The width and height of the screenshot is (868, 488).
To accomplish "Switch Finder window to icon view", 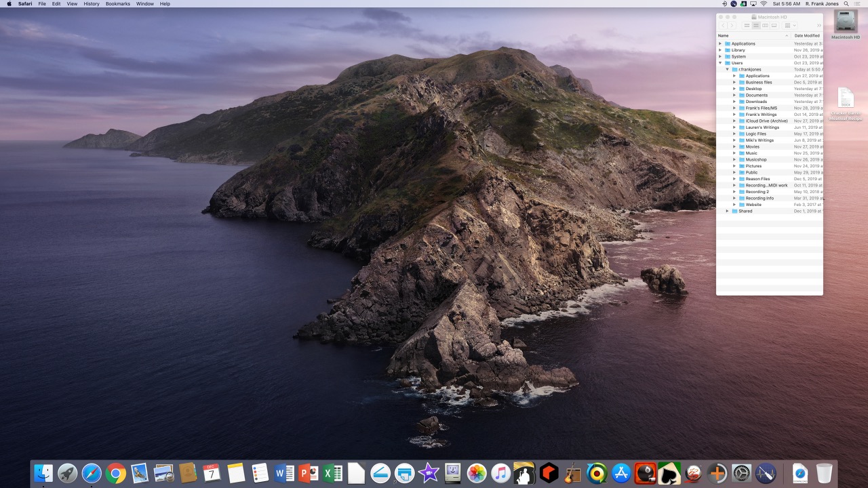I will coord(747,26).
